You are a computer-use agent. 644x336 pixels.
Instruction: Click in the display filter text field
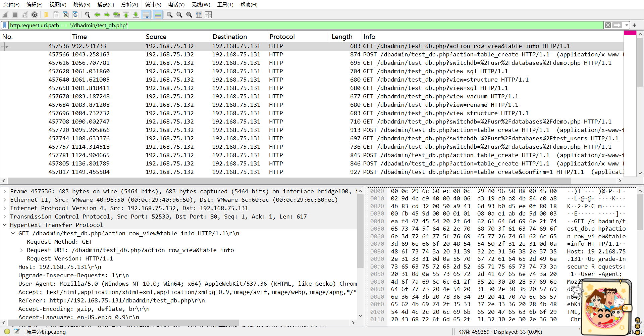(306, 25)
